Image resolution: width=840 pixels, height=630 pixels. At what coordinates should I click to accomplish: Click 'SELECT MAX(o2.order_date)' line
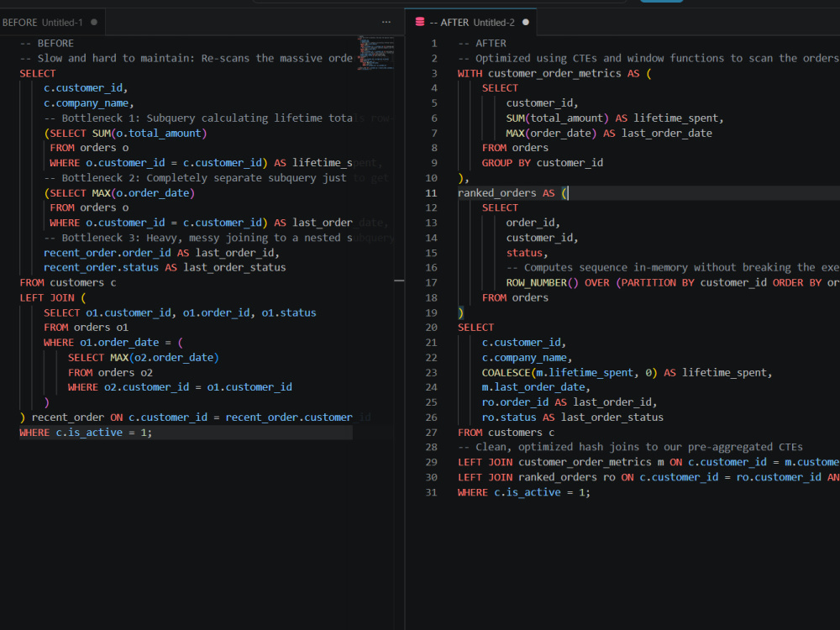point(143,357)
